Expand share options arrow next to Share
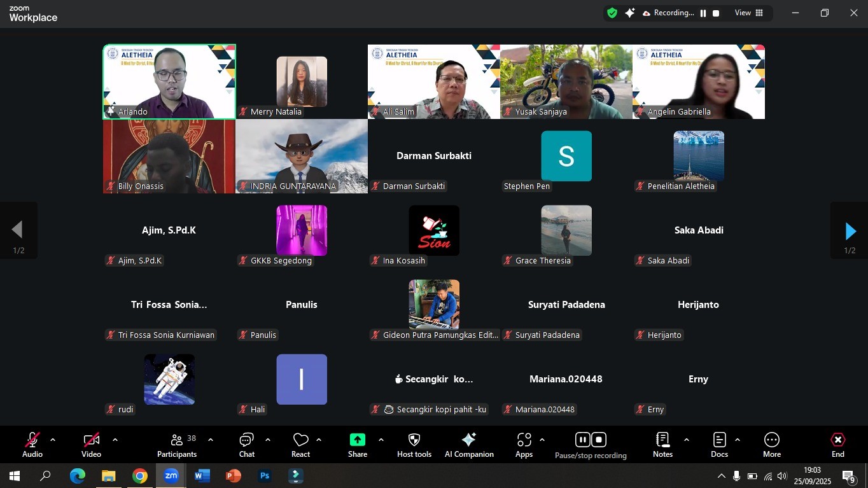 381,440
